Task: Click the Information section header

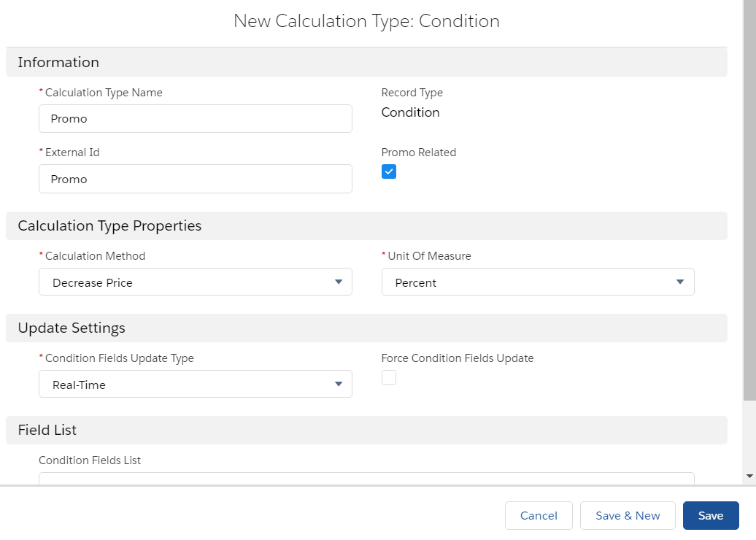Action: tap(58, 63)
